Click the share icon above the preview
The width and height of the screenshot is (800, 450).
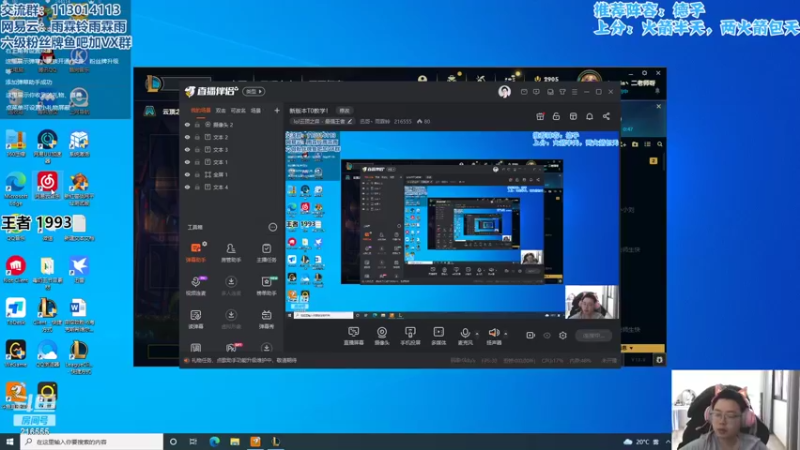pos(606,116)
